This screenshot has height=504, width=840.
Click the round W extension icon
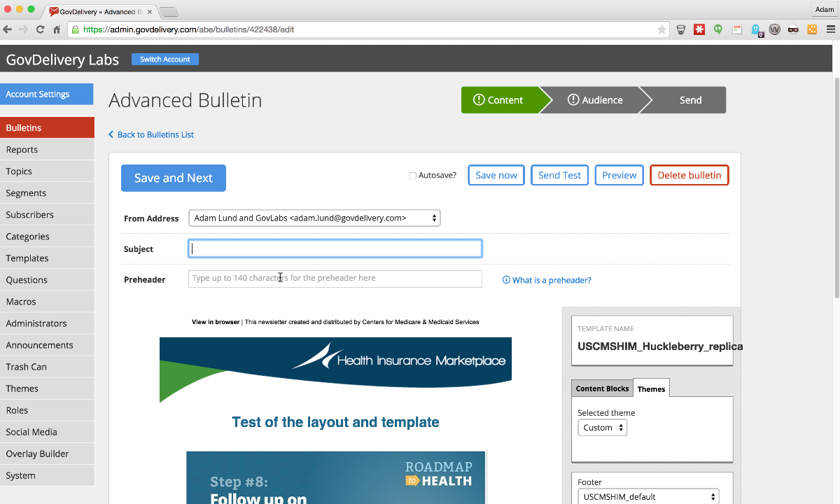[x=775, y=29]
